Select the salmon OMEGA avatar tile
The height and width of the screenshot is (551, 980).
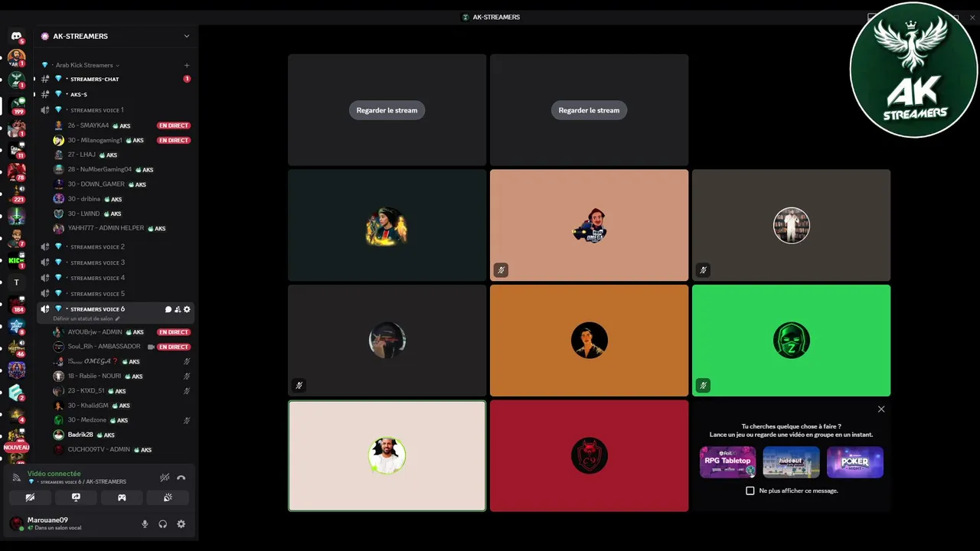(x=589, y=225)
